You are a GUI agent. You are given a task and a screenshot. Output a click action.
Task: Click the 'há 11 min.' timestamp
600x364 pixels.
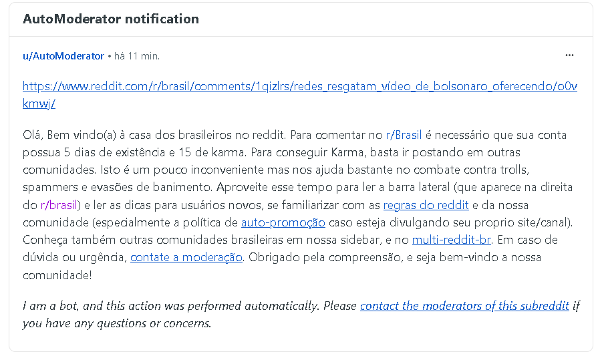[137, 56]
